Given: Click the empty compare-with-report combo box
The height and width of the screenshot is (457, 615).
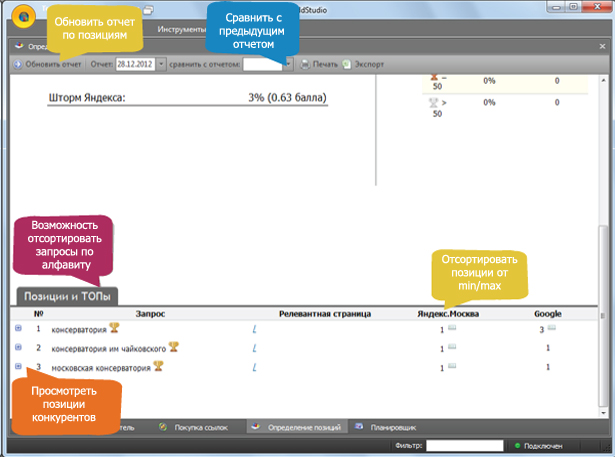Looking at the screenshot, I should click(263, 64).
